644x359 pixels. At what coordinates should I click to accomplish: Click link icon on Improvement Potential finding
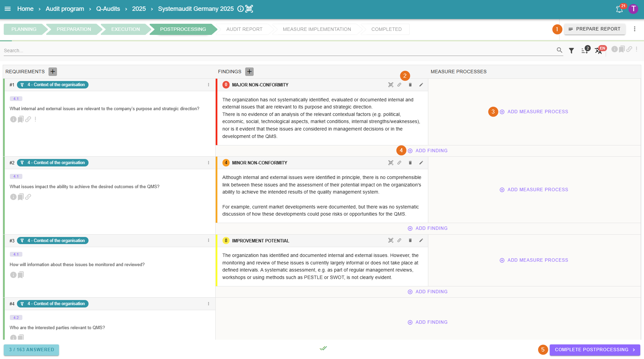pos(399,240)
